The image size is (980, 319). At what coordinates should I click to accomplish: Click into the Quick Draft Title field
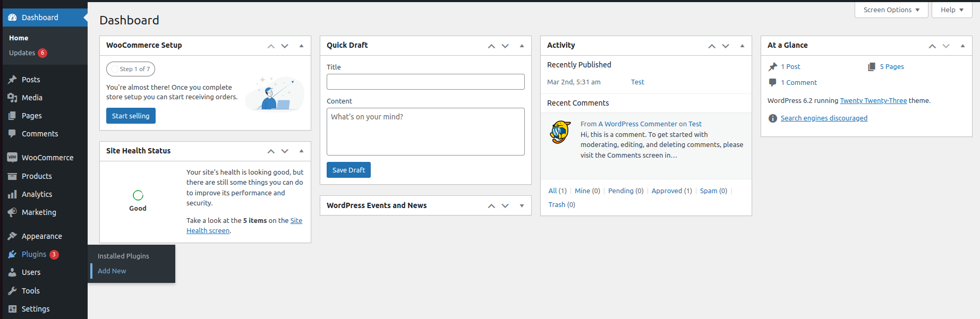coord(425,82)
